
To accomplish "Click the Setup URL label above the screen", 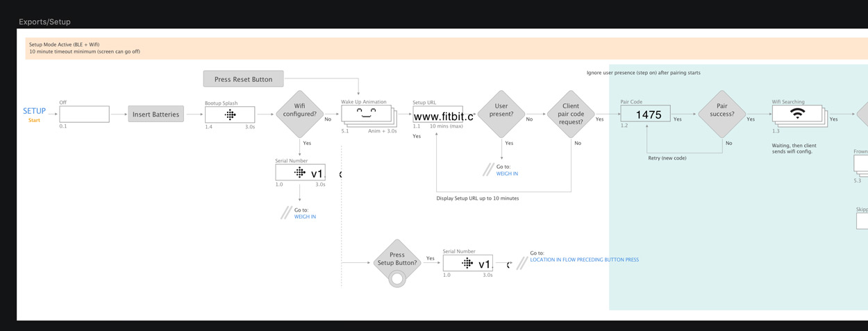I will (x=424, y=103).
